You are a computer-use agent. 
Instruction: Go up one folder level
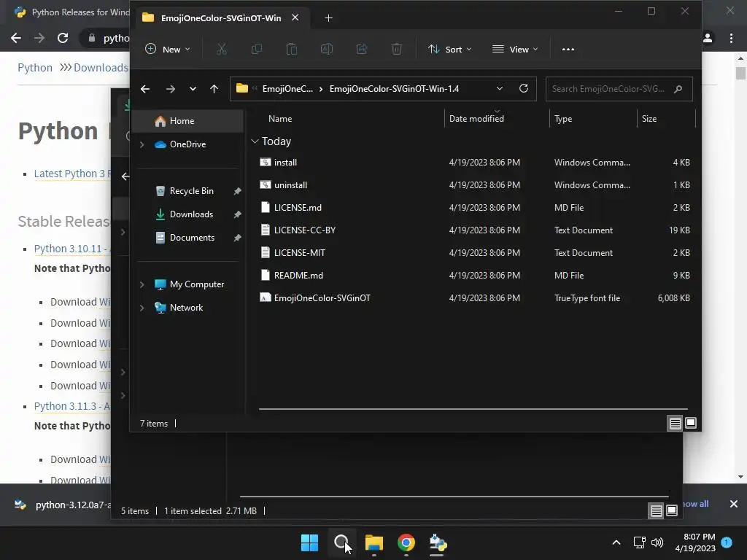pos(214,88)
